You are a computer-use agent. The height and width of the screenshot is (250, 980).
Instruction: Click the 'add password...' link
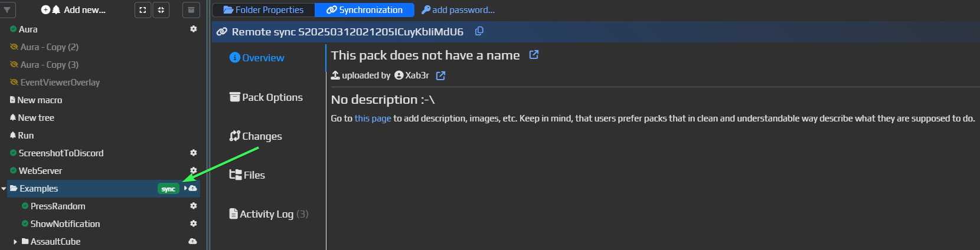(458, 10)
